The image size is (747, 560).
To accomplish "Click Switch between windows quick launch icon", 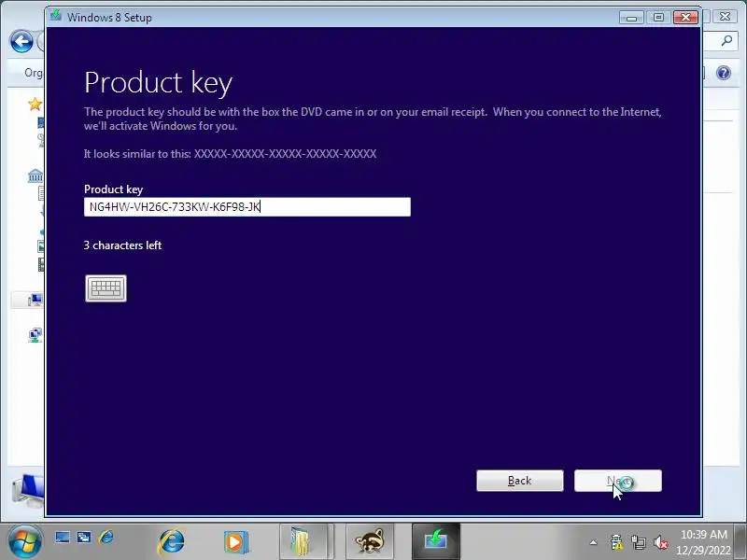I will click(x=84, y=538).
